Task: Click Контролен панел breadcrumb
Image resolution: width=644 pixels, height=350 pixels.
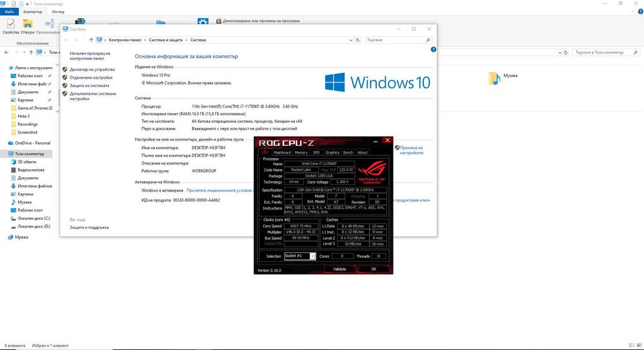Action: tap(125, 40)
